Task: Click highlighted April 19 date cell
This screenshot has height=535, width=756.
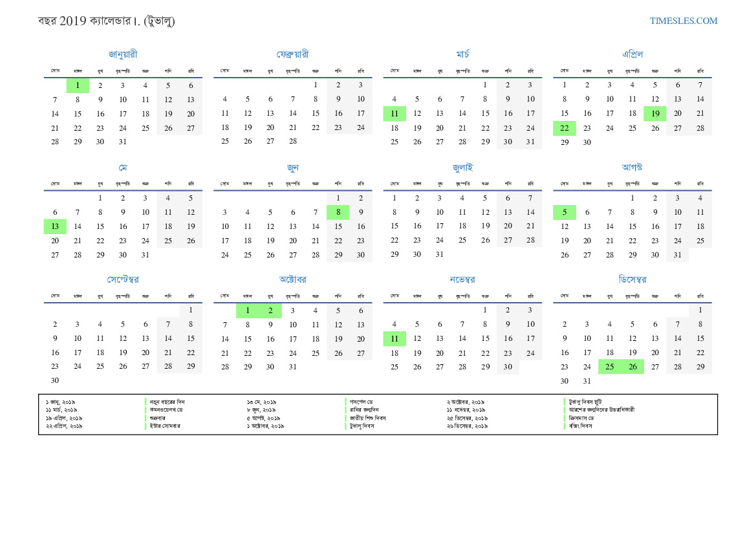Action: click(x=655, y=114)
